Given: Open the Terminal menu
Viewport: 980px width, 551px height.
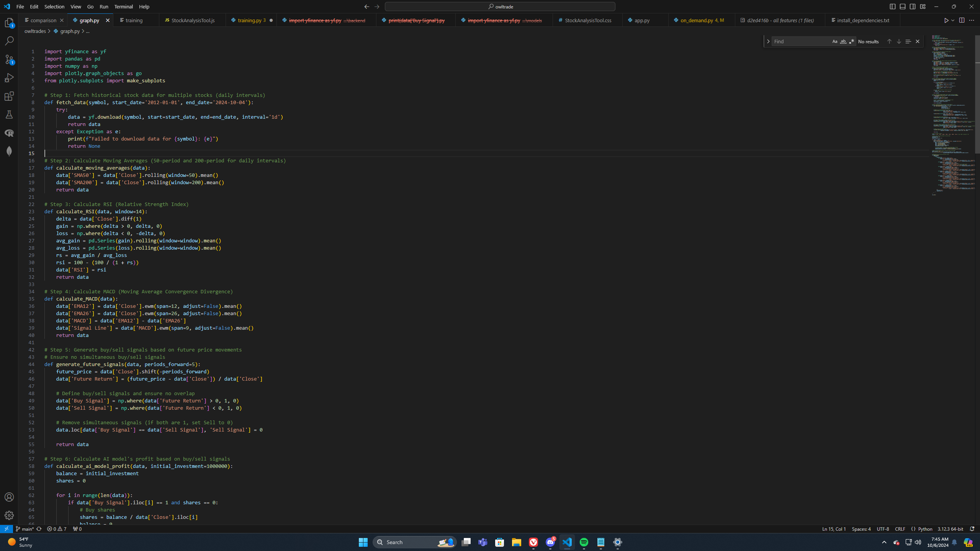Looking at the screenshot, I should point(123,7).
